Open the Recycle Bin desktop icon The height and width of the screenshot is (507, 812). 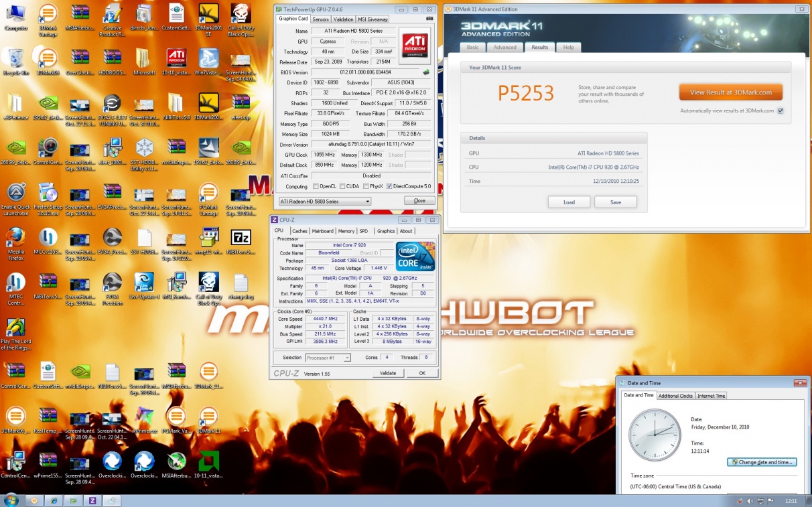15,60
